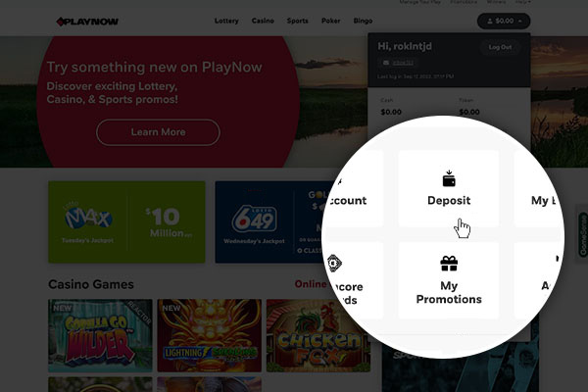This screenshot has width=588, height=392.
Task: Click the Encore rewards icon
Action: [x=334, y=263]
